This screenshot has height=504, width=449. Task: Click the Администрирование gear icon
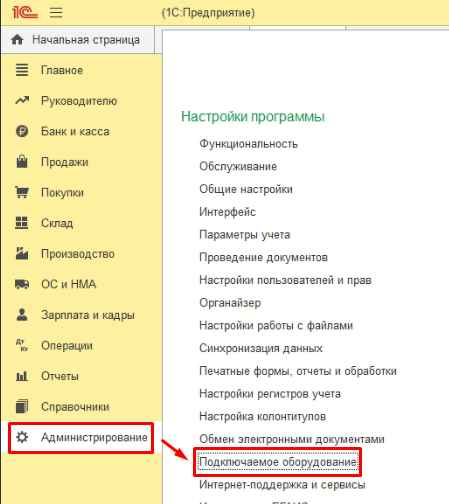(22, 437)
